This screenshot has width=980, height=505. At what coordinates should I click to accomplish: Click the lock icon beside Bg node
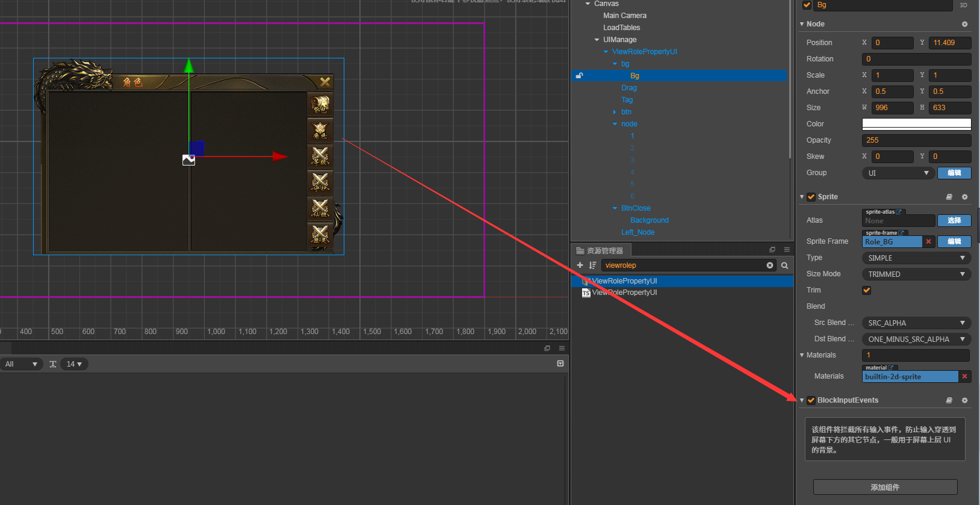coord(579,76)
